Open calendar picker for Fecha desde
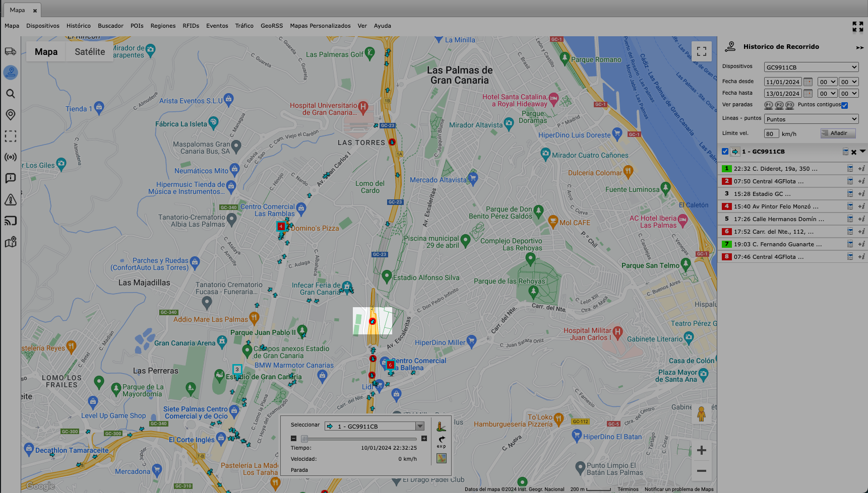Viewport: 868px width, 493px height. (808, 82)
